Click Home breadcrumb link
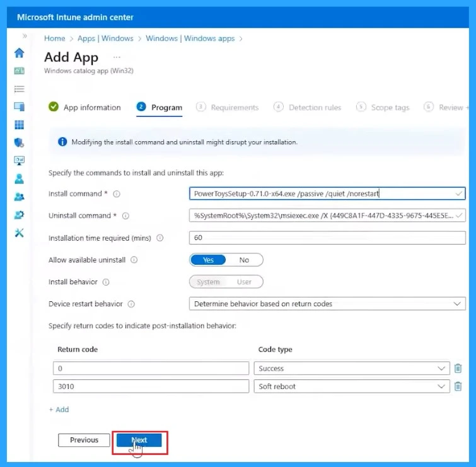 pos(55,38)
